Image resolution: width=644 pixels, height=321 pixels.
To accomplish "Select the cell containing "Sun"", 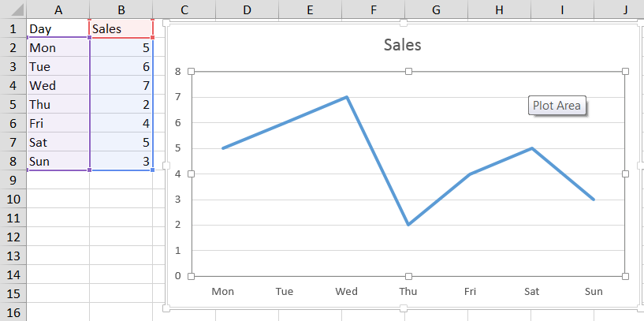I will tap(58, 162).
